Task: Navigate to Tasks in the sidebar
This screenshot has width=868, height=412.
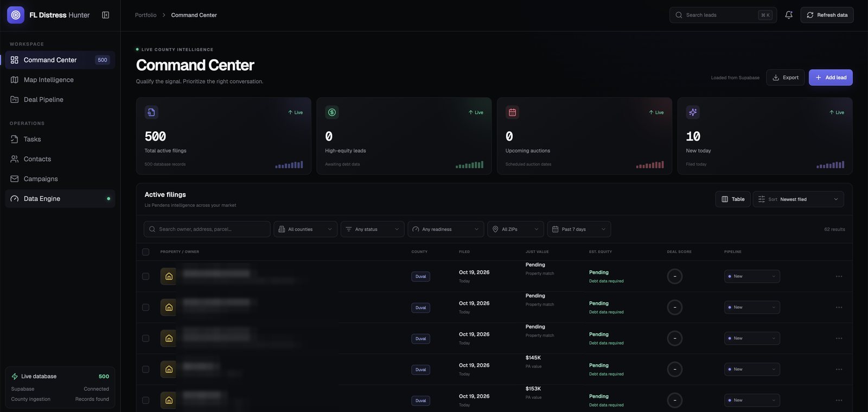Action: [60, 139]
